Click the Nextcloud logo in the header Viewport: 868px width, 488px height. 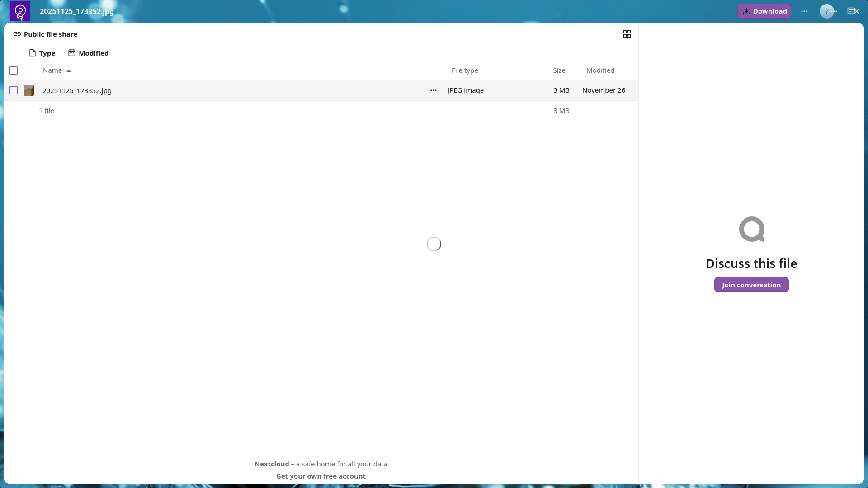pos(20,11)
